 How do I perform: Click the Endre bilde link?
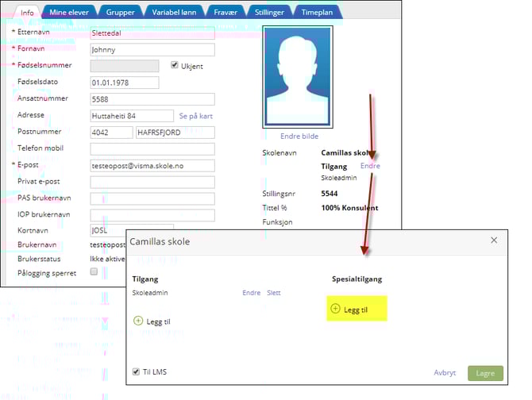click(x=299, y=136)
